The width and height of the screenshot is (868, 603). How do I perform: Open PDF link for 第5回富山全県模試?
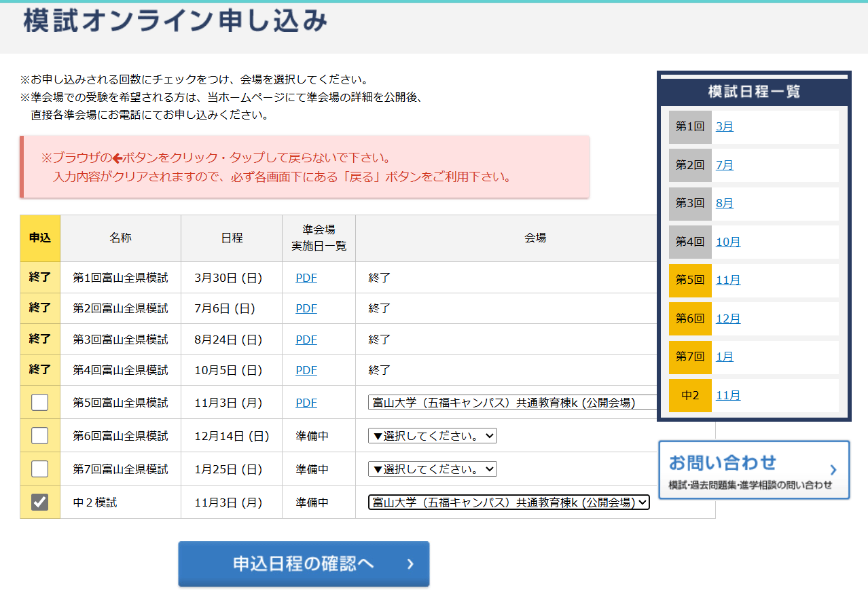(306, 403)
